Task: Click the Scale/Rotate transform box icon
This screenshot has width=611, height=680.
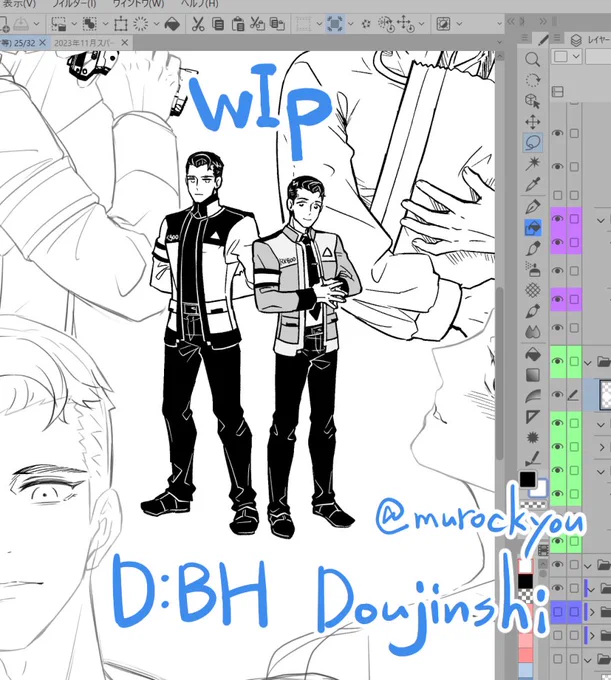Action: 121,24
